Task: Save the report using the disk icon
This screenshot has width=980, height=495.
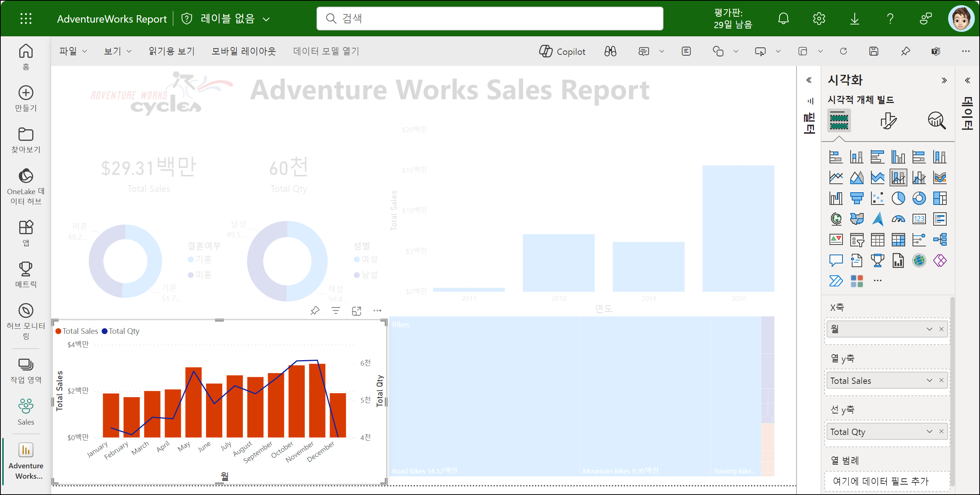Action: 874,52
